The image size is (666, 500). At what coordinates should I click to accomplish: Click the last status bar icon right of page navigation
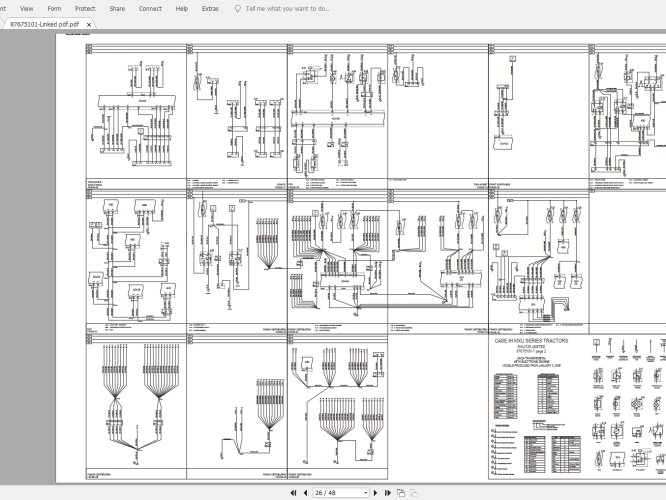412,492
